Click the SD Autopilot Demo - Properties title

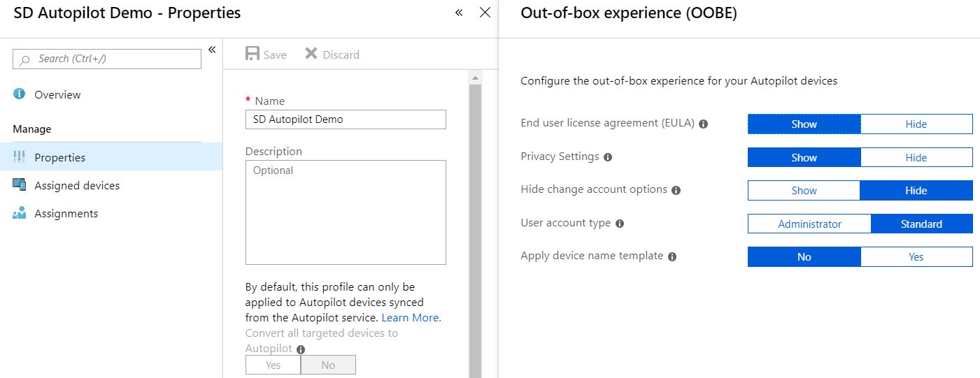point(127,13)
